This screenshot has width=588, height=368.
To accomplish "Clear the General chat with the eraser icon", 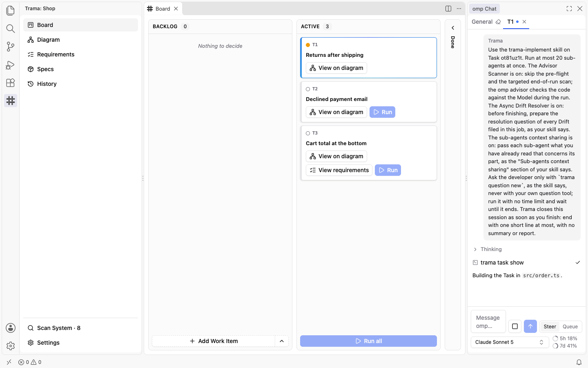I will [498, 22].
